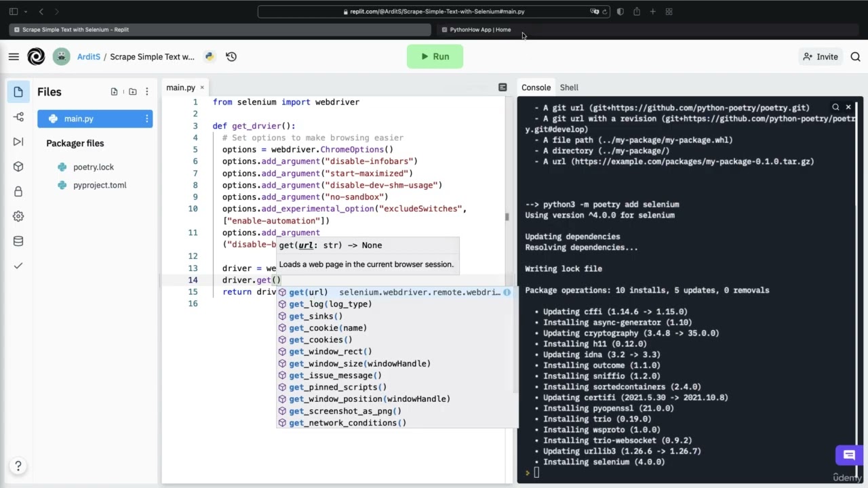Close the main.py editor tab
This screenshot has height=488, width=868.
(x=201, y=87)
